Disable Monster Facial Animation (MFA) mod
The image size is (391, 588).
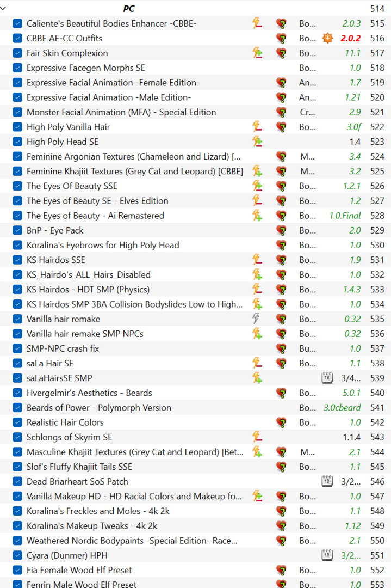(17, 112)
